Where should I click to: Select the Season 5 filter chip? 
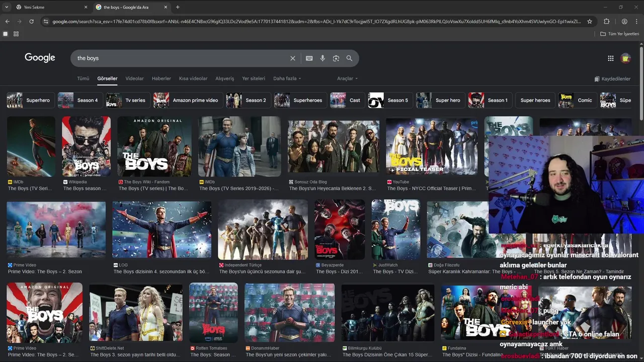pyautogui.click(x=390, y=100)
